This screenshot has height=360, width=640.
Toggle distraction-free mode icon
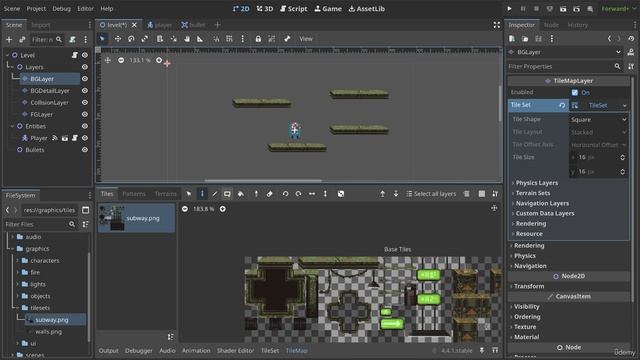[496, 25]
